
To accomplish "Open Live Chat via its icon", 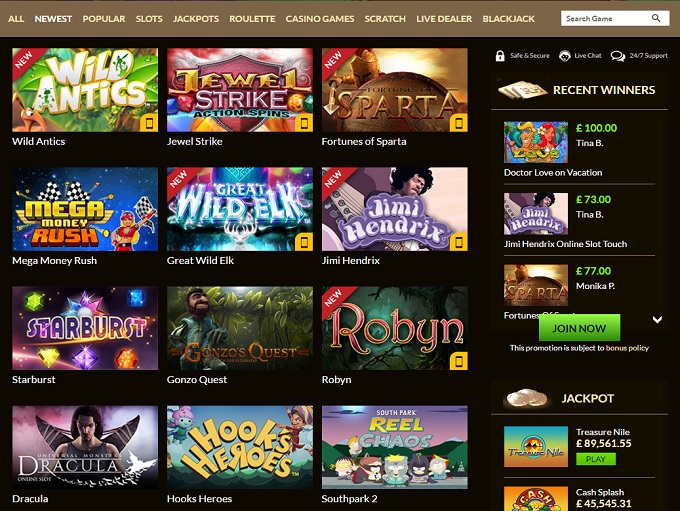I will click(x=564, y=56).
